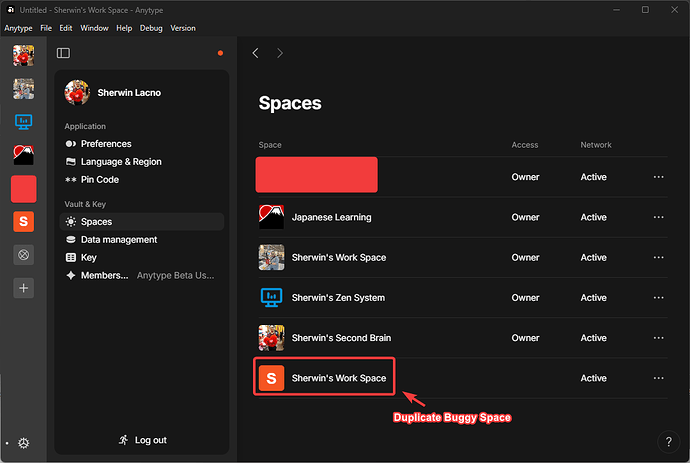This screenshot has width=690, height=463.
Task: Click the question mark help button
Action: (668, 441)
